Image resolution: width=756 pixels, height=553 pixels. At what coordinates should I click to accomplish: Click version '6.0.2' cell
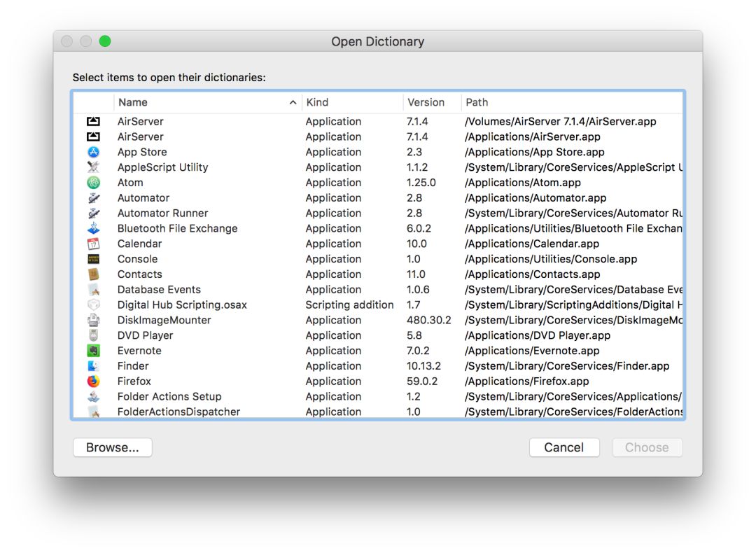coord(419,228)
